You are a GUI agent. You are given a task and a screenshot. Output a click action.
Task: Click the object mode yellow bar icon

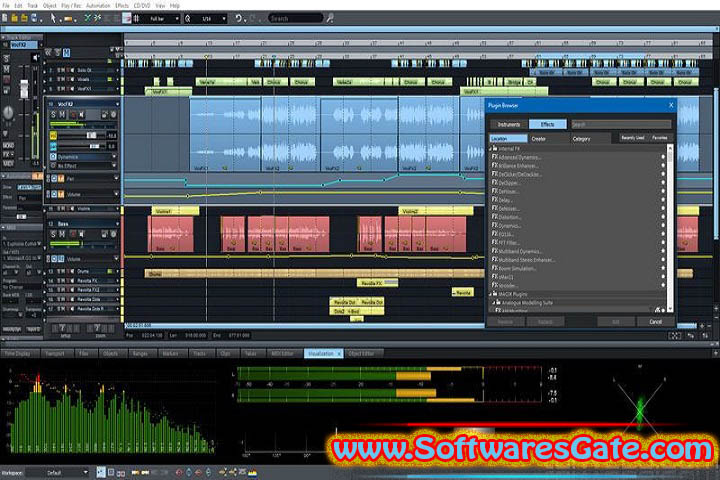coord(68,19)
